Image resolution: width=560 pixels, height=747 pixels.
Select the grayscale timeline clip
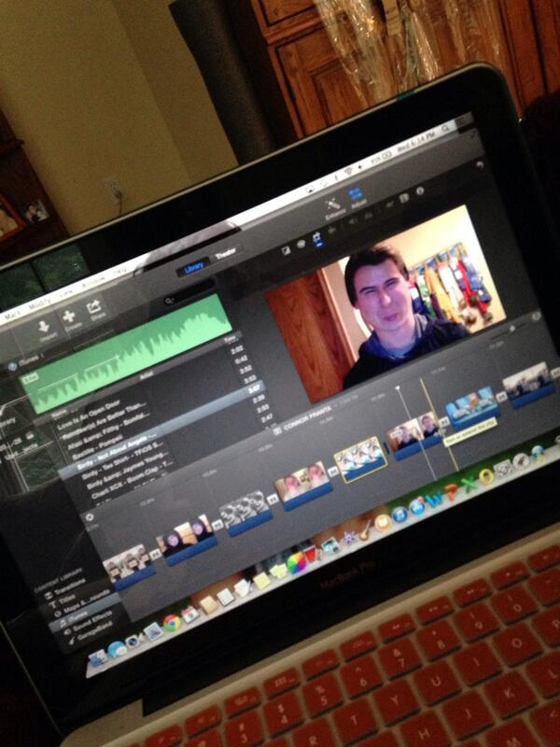click(245, 514)
